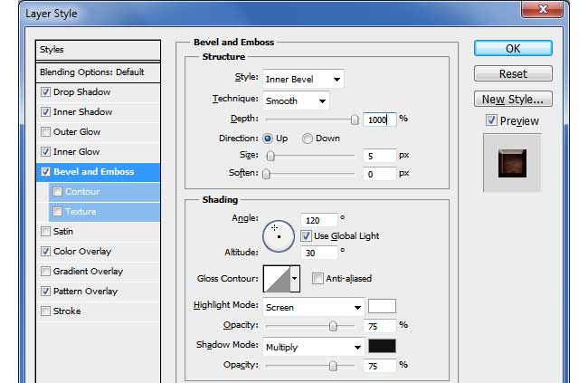Expand the Highlight Mode Screen dropdown

(313, 307)
